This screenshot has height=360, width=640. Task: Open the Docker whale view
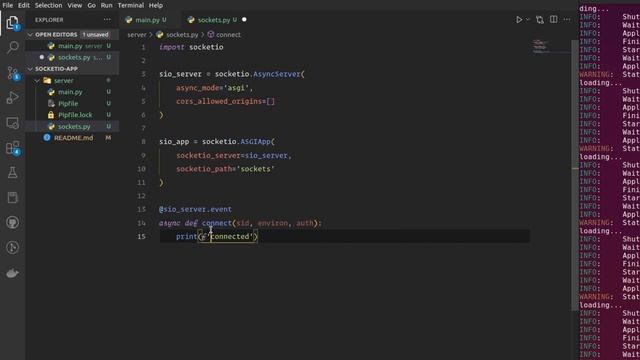[13, 273]
